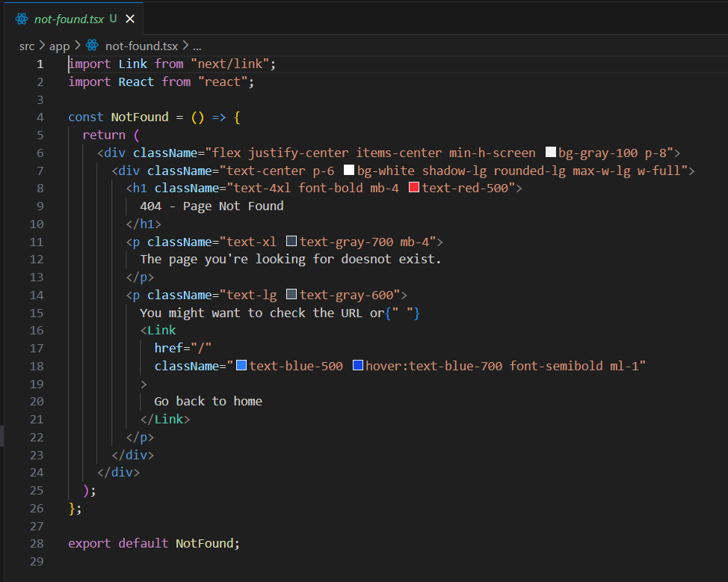Click font-semibold in the Link className

tap(556, 366)
